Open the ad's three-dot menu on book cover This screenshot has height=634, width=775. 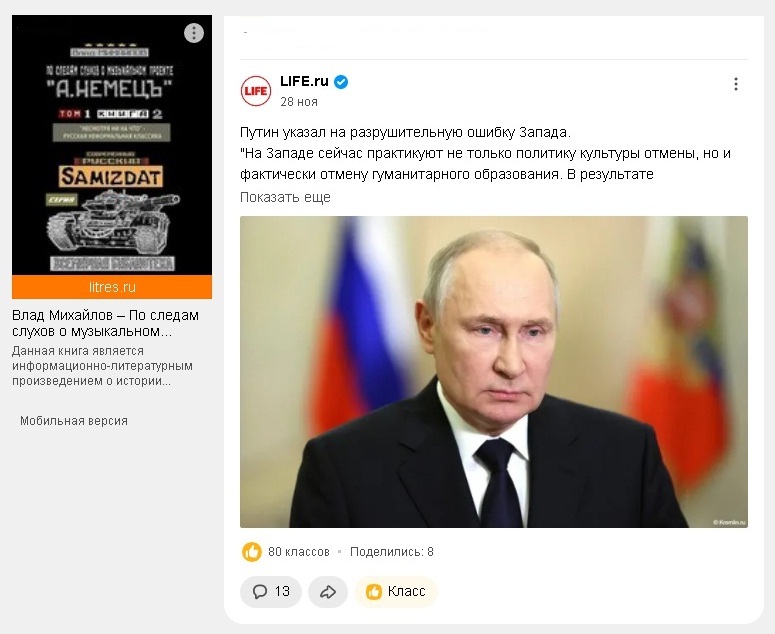(x=194, y=33)
